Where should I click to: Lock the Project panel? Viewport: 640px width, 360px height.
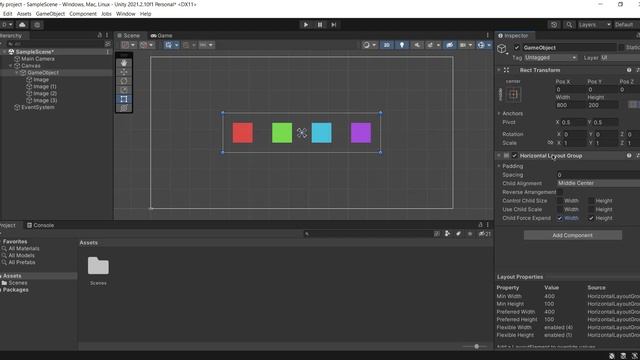480,225
